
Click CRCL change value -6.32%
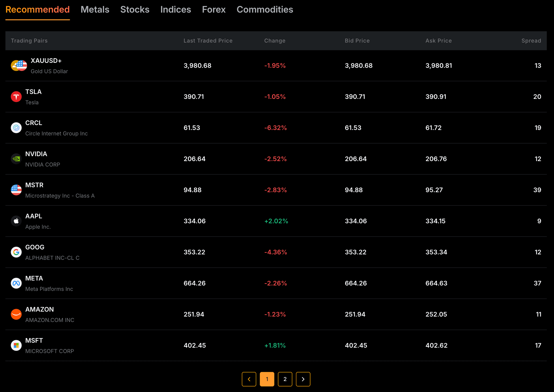[x=276, y=128]
